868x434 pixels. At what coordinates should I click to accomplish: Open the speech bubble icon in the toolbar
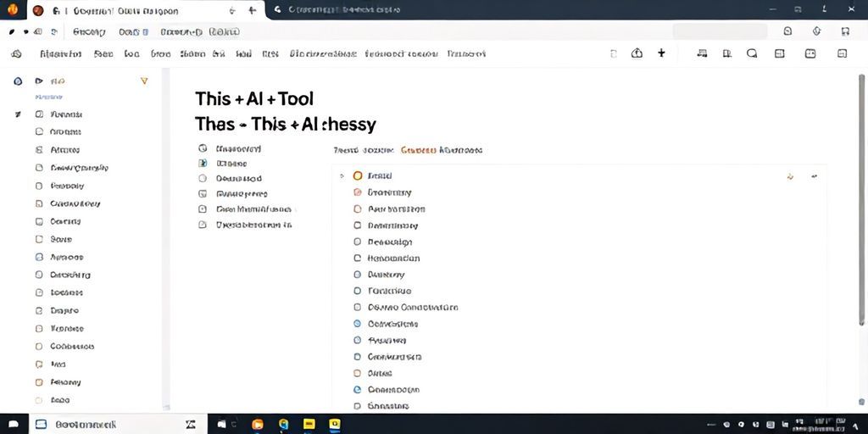click(752, 53)
